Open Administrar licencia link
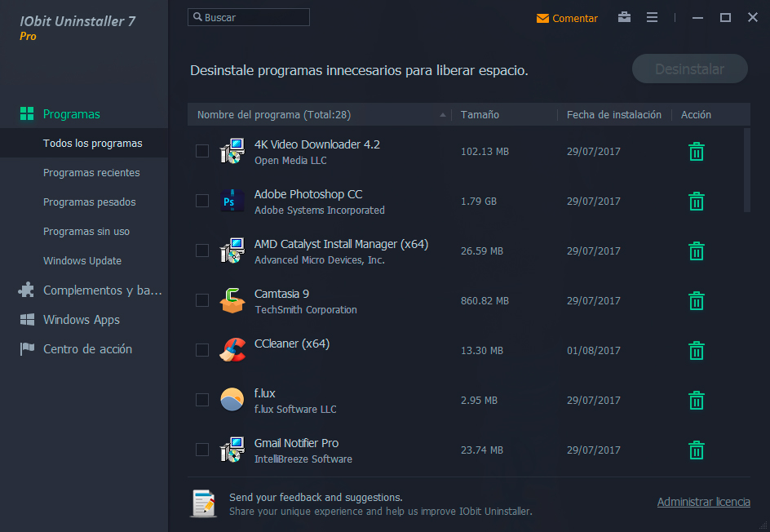This screenshot has width=770, height=532. point(703,502)
